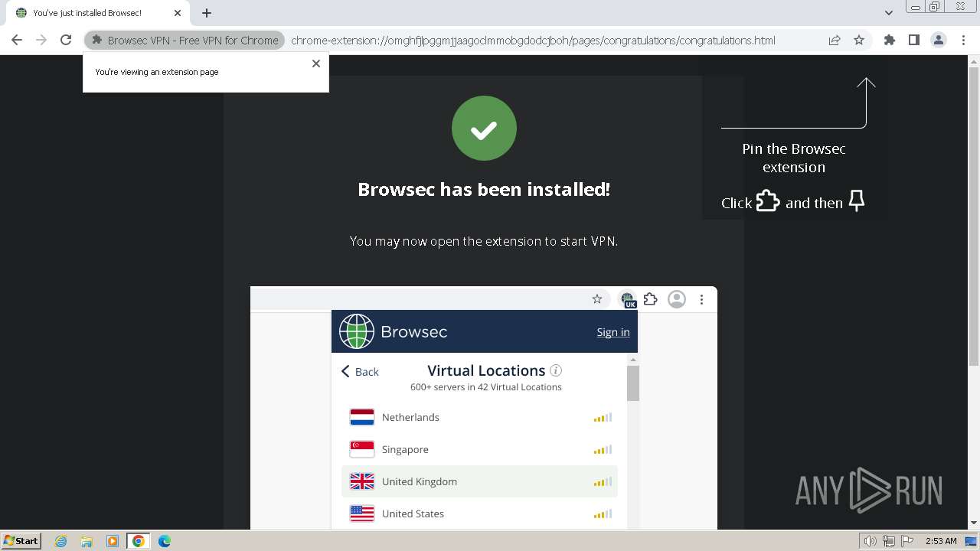Open the Chrome profile avatar menu

pyautogui.click(x=939, y=40)
